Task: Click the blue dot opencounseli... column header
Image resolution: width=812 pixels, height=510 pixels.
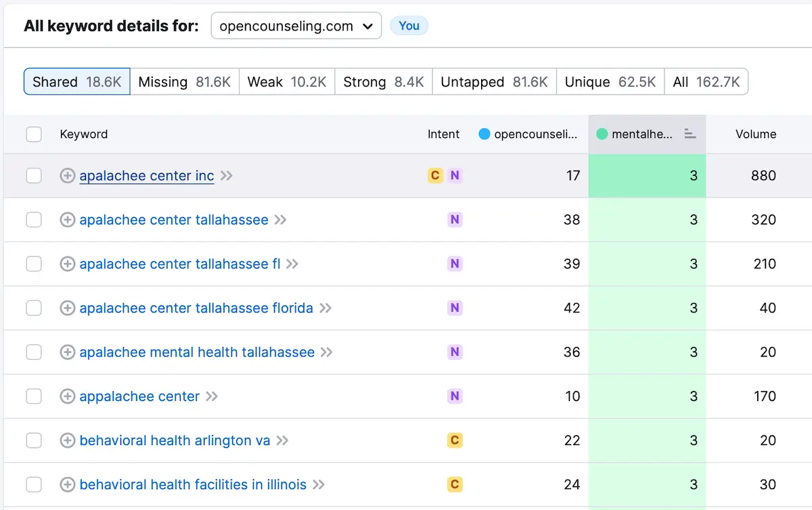Action: (x=528, y=134)
